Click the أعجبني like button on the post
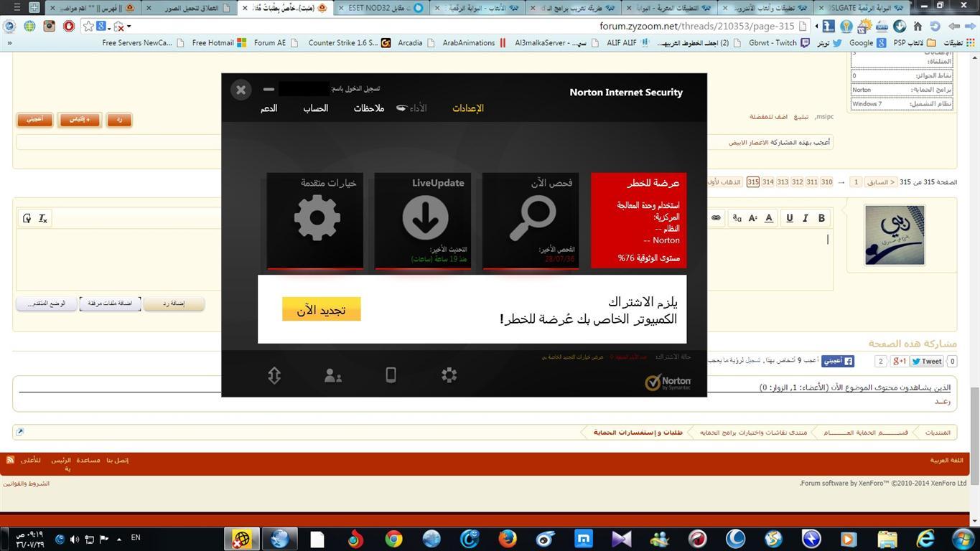Screen dimensions: 980x551 pyautogui.click(x=34, y=120)
